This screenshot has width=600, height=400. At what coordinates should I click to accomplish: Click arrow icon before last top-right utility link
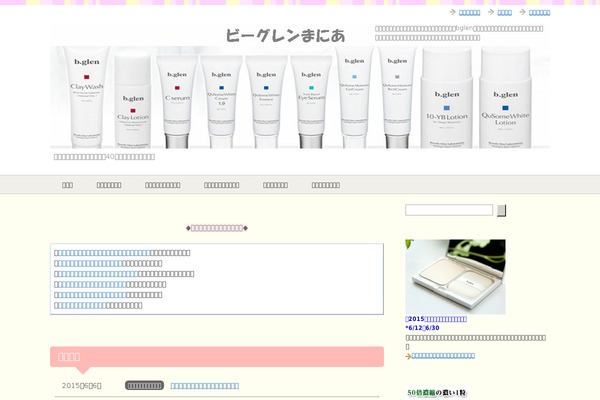click(x=522, y=12)
